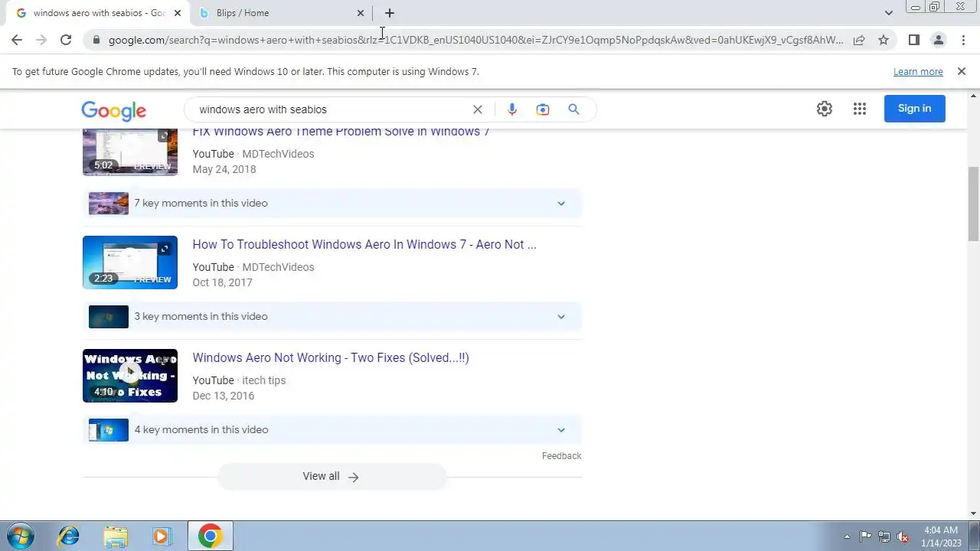Start voice search with microphone icon
Screen dimensions: 980x551
point(512,109)
